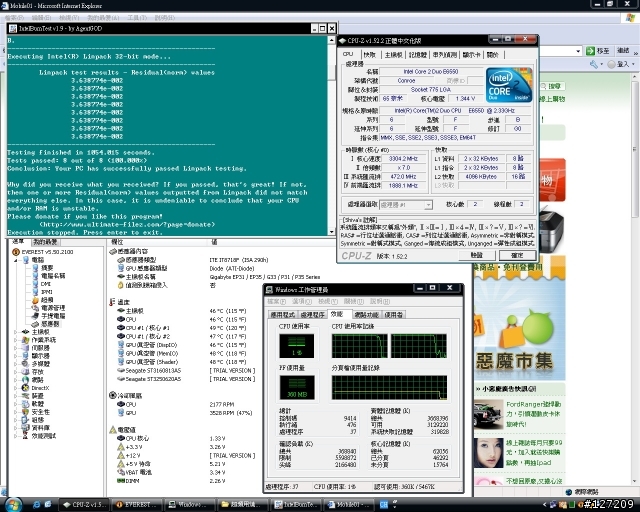Switch to the second tab above the EVEREST tree
This screenshot has width=640, height=512.
tap(45, 242)
